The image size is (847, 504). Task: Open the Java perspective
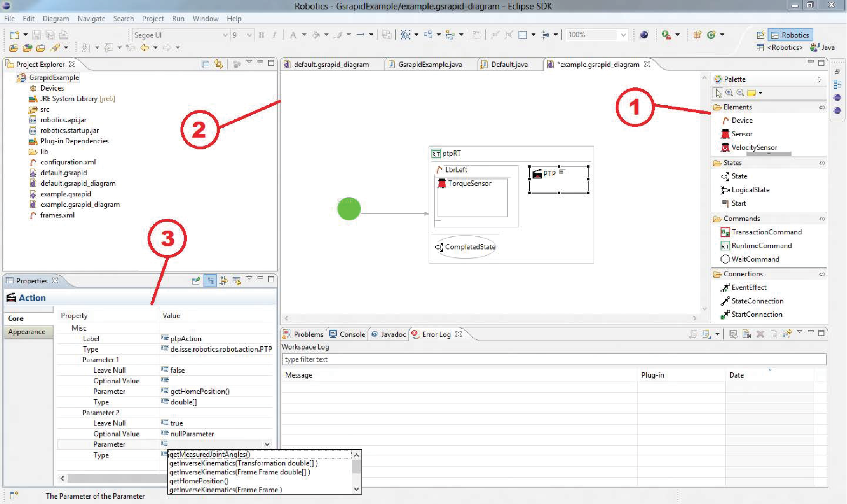pyautogui.click(x=823, y=47)
